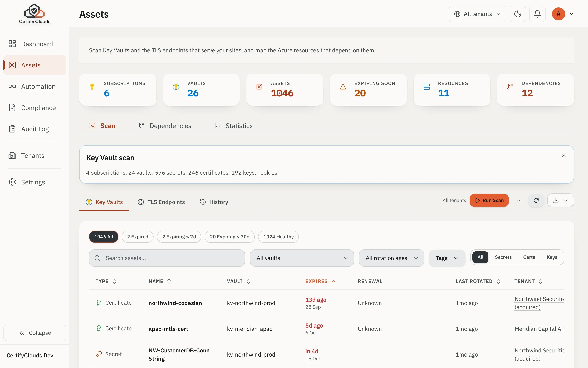Screen dimensions: 588x368
Task: Go to Compliance in the sidebar
Action: [35, 108]
